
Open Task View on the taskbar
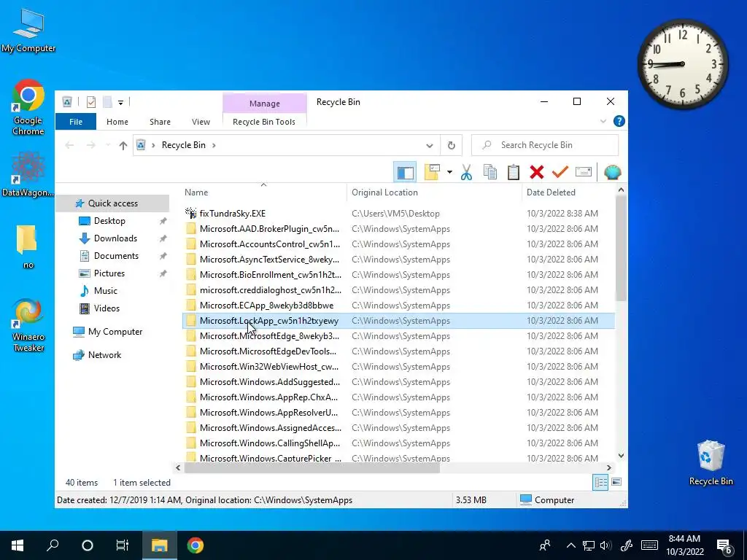tap(123, 545)
